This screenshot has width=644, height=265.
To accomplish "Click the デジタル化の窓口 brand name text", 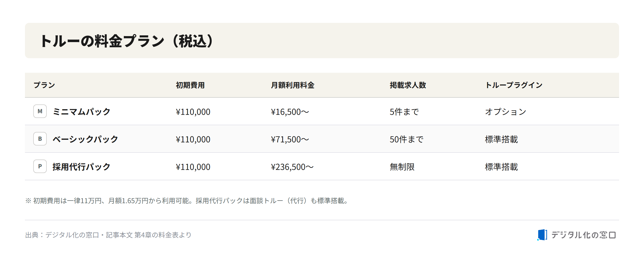I will (583, 235).
